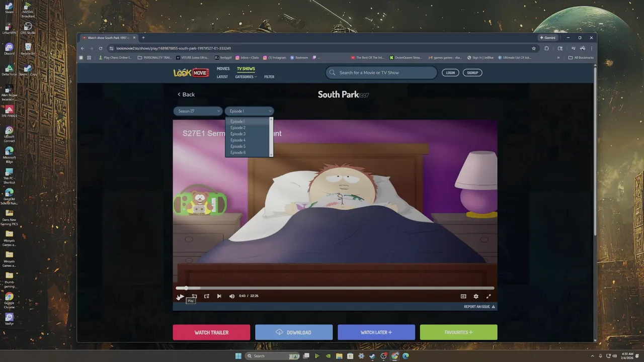Click the forward 10 seconds icon
The image size is (644, 362).
[206, 296]
